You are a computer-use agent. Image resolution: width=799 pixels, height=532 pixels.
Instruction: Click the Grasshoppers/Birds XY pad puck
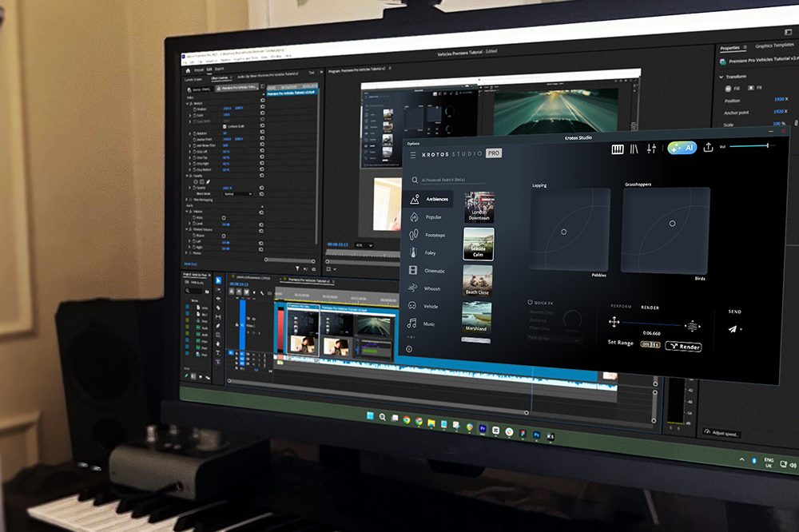coord(672,224)
